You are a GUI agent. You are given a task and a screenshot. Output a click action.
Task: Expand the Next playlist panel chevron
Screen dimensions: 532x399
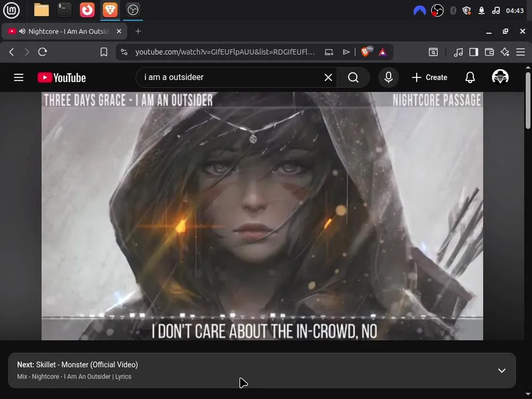click(502, 371)
